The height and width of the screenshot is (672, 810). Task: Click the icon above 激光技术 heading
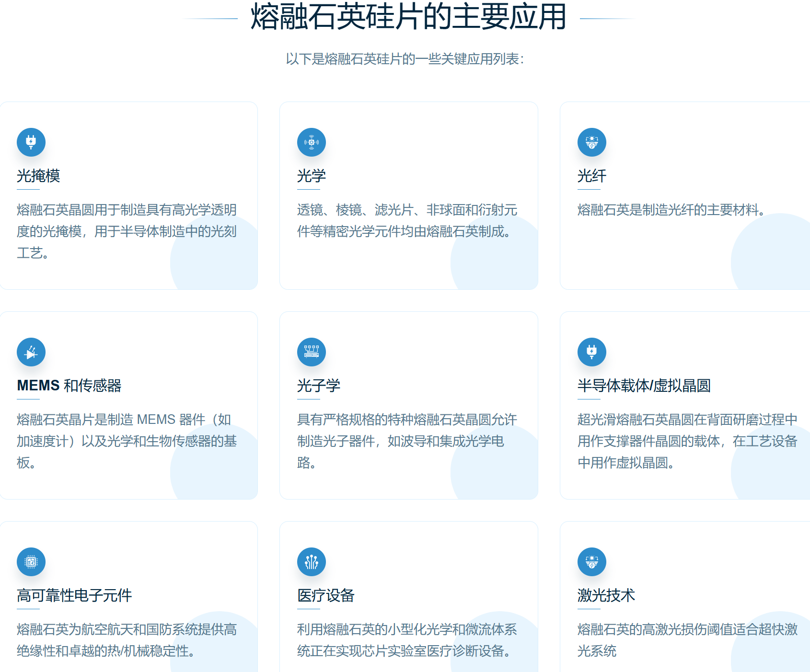(x=592, y=562)
